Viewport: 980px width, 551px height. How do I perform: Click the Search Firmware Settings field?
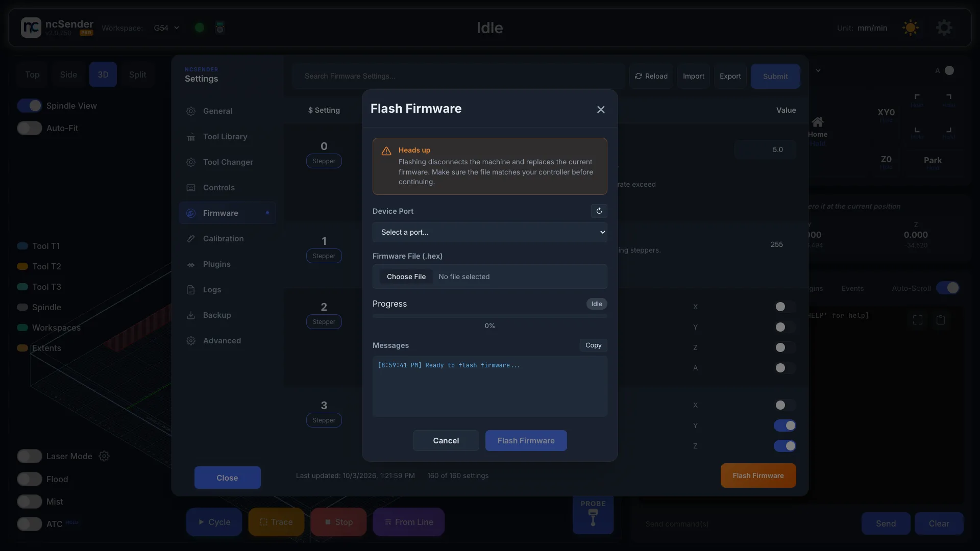[458, 76]
